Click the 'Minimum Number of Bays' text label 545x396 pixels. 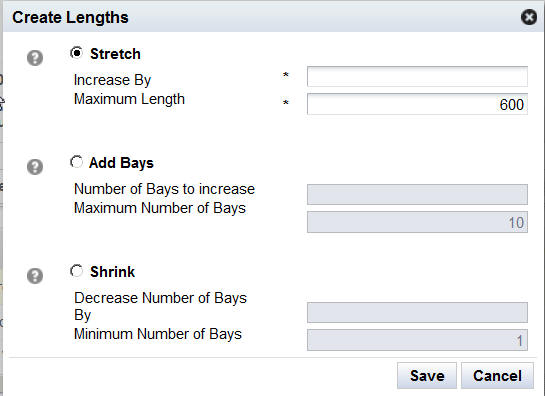pyautogui.click(x=158, y=334)
